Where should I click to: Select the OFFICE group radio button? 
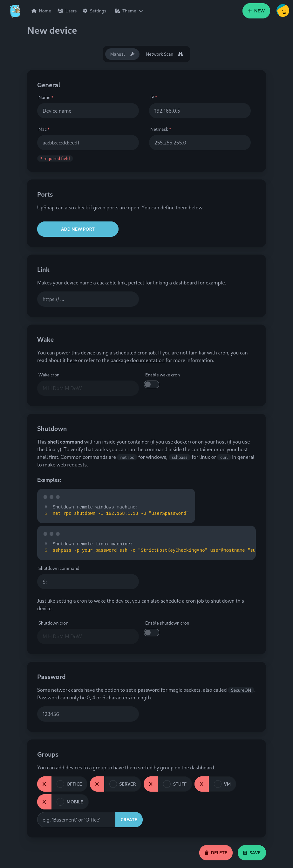click(61, 784)
